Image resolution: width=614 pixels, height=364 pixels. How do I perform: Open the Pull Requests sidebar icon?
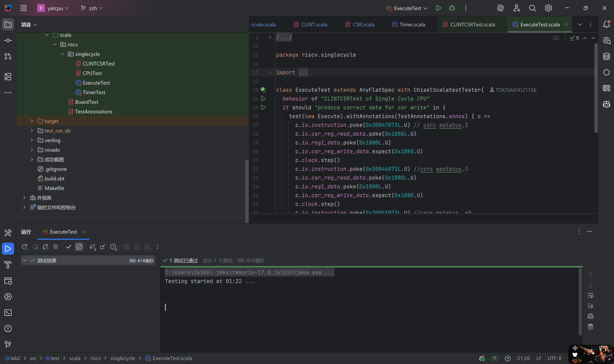(x=8, y=56)
